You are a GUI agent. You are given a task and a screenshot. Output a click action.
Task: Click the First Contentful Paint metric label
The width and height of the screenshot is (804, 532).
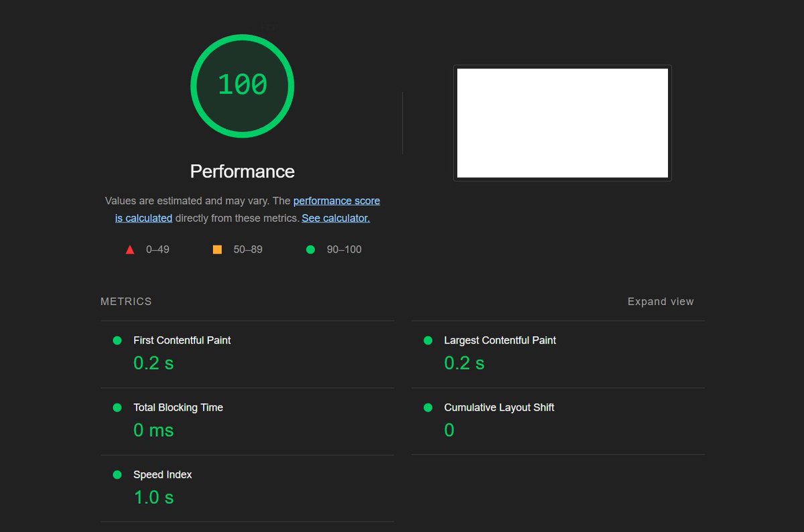click(x=182, y=340)
